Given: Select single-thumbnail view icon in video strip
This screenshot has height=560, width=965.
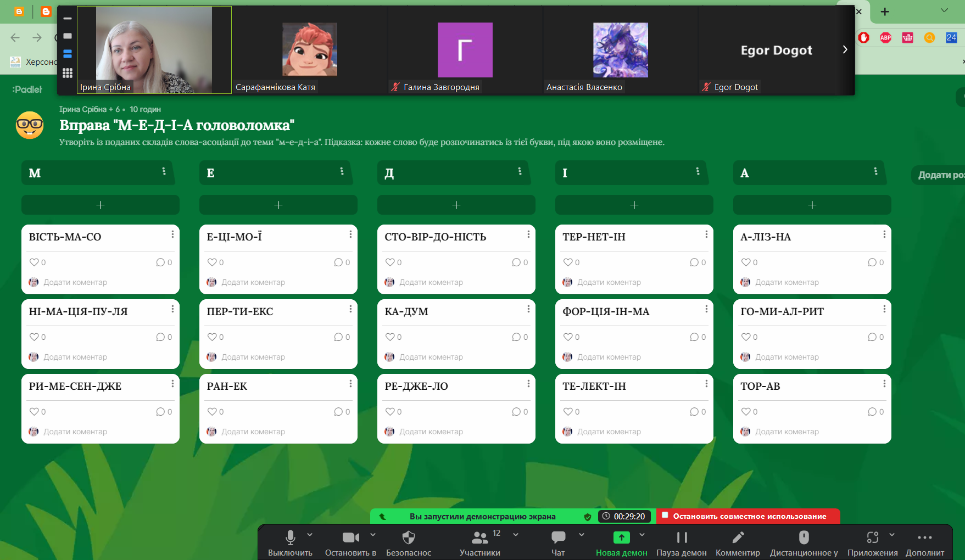Looking at the screenshot, I should 68,36.
